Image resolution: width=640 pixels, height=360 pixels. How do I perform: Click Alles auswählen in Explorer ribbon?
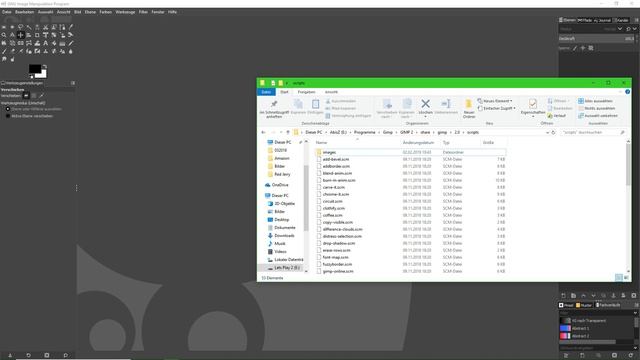(x=595, y=101)
